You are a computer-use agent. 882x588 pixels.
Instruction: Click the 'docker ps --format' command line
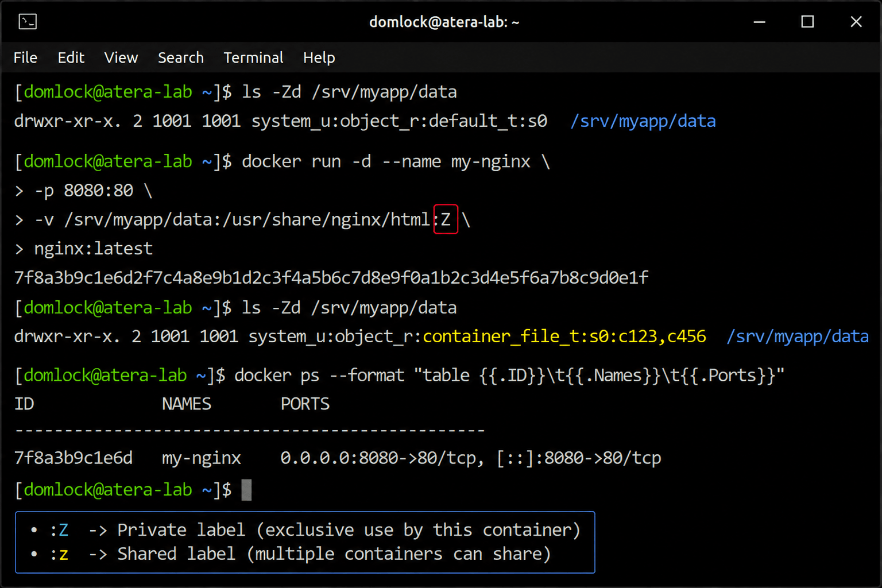point(399,376)
